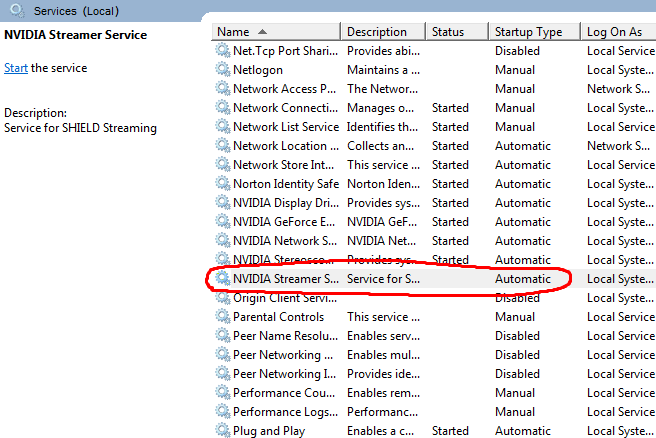Select the NVIDIA GeForce Experience service
The height and width of the screenshot is (438, 656).
(284, 222)
